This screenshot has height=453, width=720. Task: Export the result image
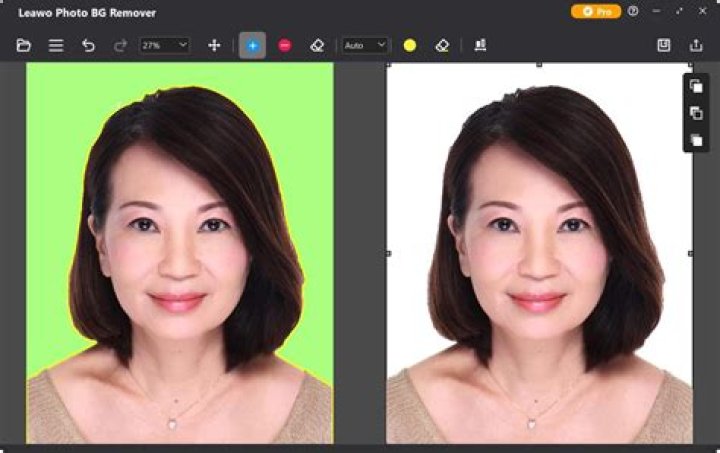click(x=696, y=45)
